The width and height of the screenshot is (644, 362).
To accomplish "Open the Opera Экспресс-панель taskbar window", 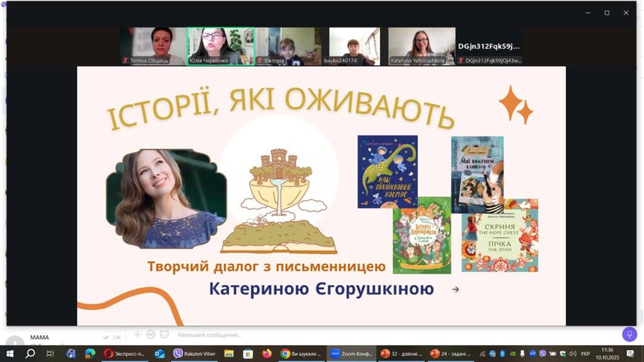I will [x=124, y=354].
